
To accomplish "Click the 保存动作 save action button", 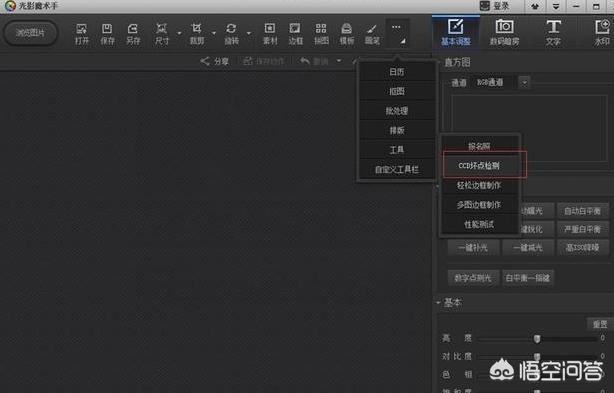I will coord(264,61).
